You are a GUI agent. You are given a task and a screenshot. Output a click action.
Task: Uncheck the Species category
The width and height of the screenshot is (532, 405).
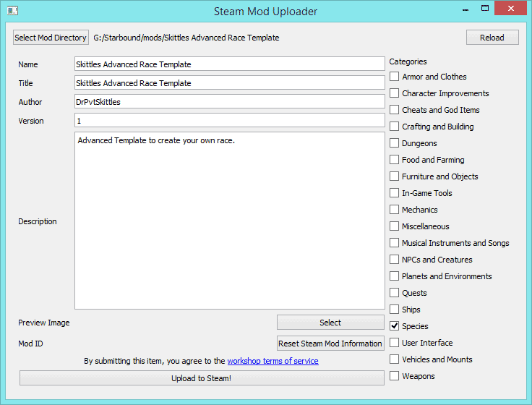(394, 326)
